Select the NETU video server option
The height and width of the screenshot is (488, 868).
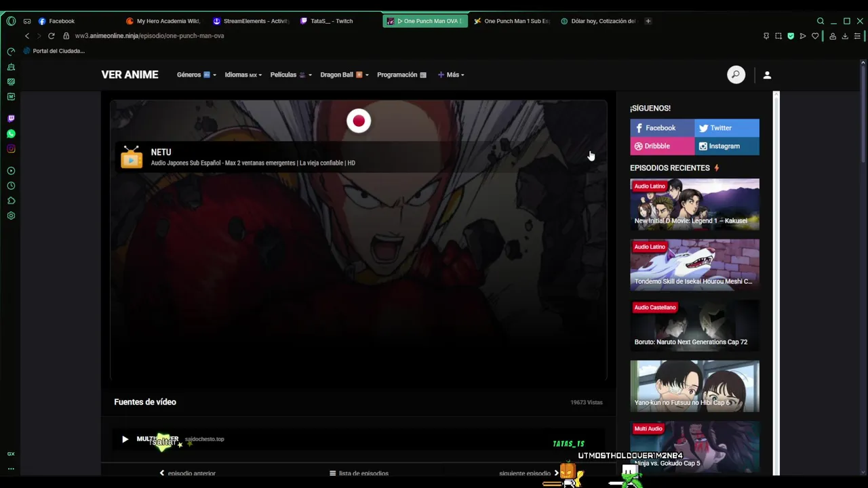[359, 157]
